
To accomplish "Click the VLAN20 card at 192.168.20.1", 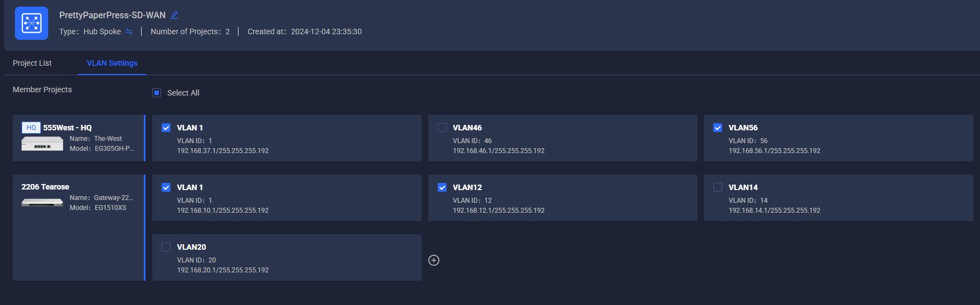I will pos(287,257).
